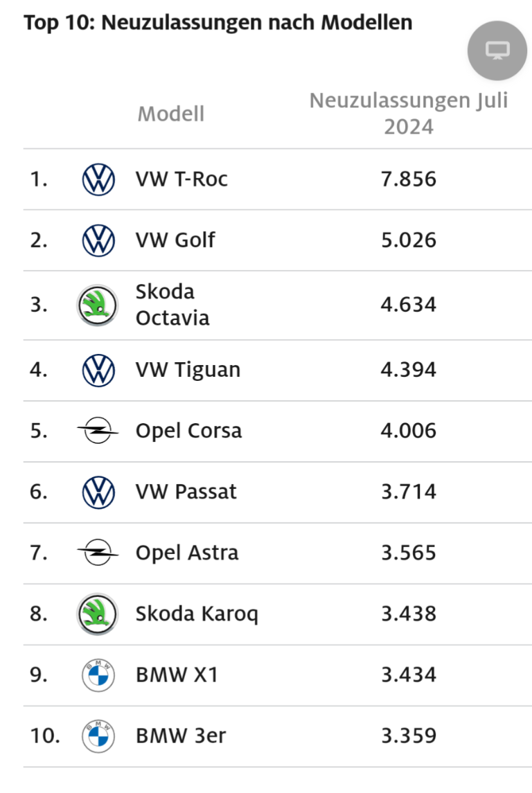The width and height of the screenshot is (532, 793).
Task: Click the Opel logo next to Opel Corsa
Action: (x=98, y=430)
